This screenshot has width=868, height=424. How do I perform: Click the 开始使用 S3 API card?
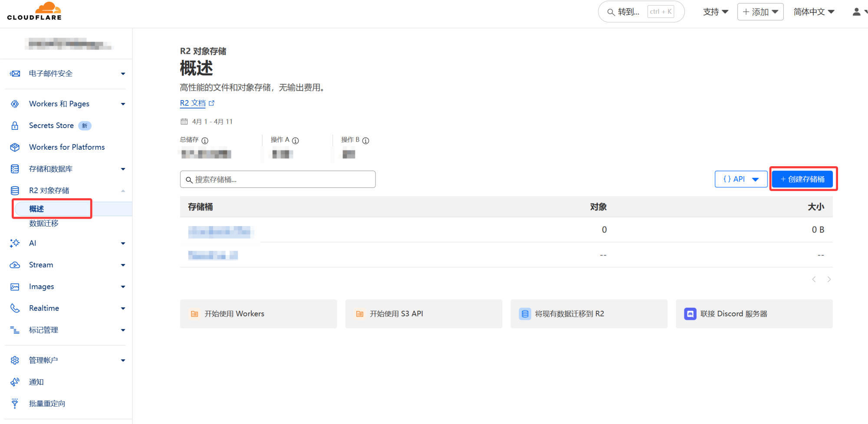[x=424, y=314]
